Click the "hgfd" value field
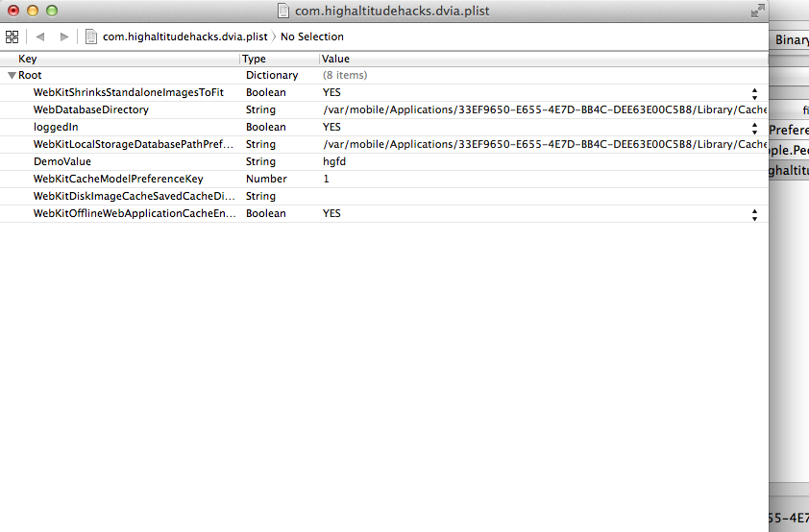Screen dimensions: 809x532 point(334,161)
